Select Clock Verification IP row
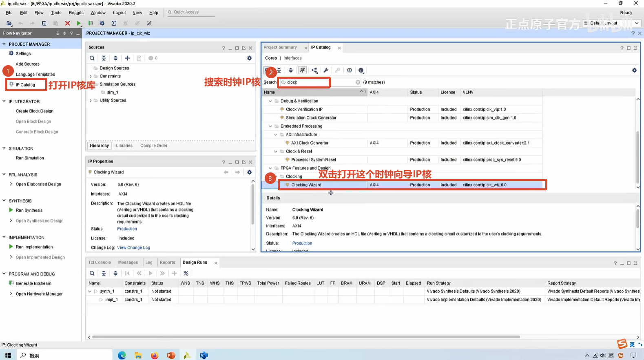The width and height of the screenshot is (644, 360). [402, 109]
